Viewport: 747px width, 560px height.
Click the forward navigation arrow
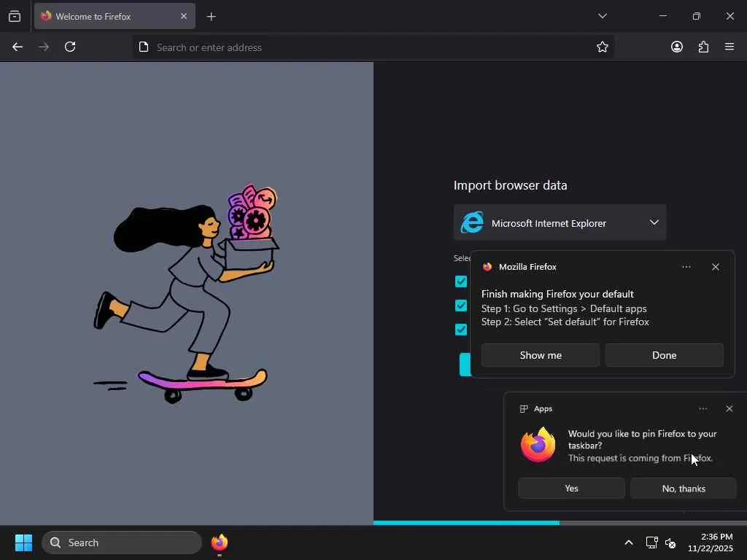[x=44, y=47]
